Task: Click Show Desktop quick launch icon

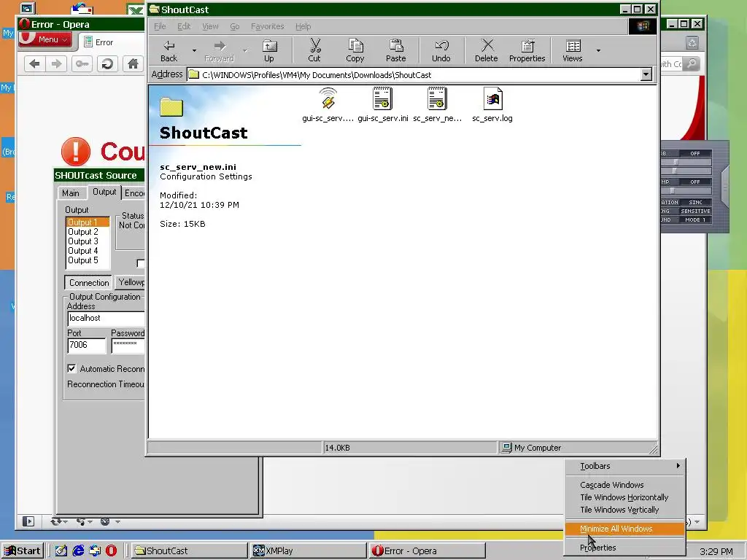Action: [x=61, y=551]
